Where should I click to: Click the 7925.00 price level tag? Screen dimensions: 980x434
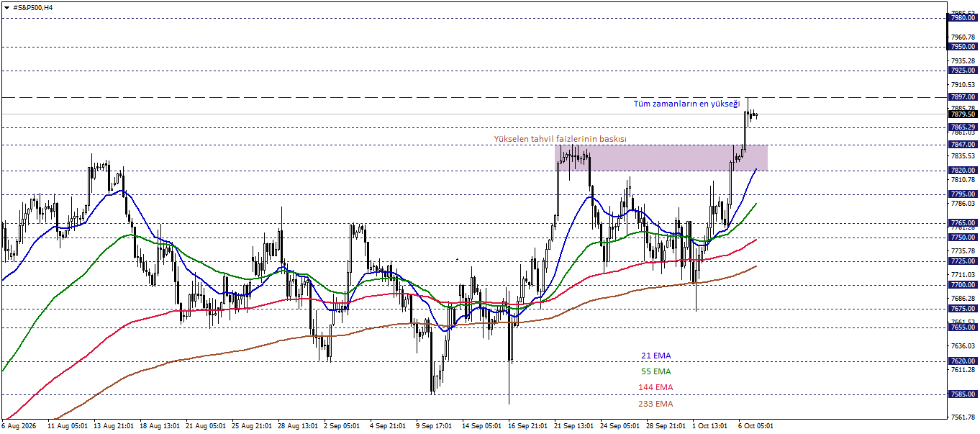[963, 71]
